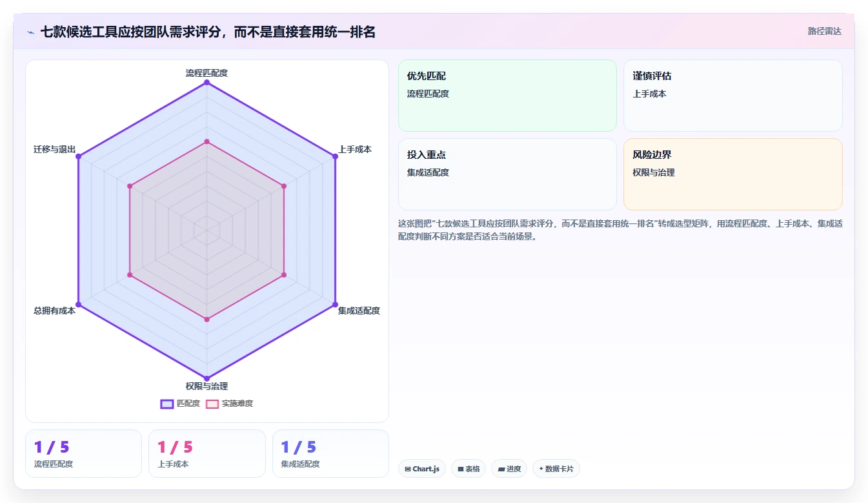
Task: Open the 谨慎评估 card
Action: point(733,96)
